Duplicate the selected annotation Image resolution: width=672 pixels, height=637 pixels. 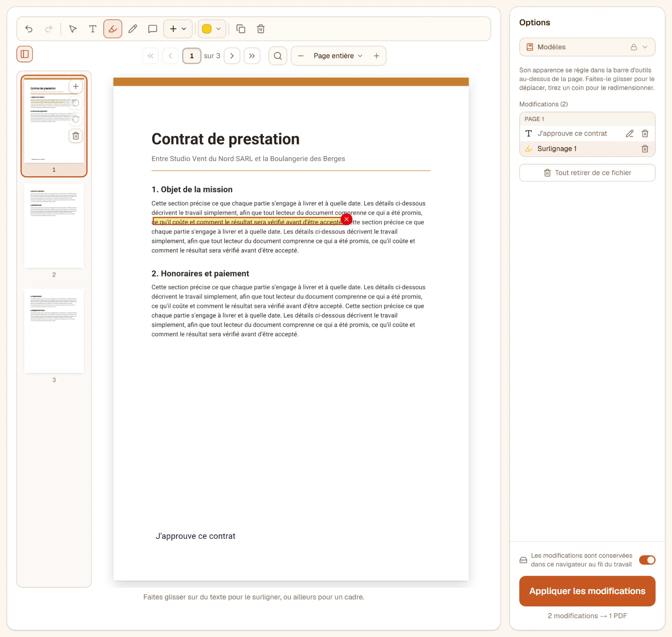[x=241, y=29]
